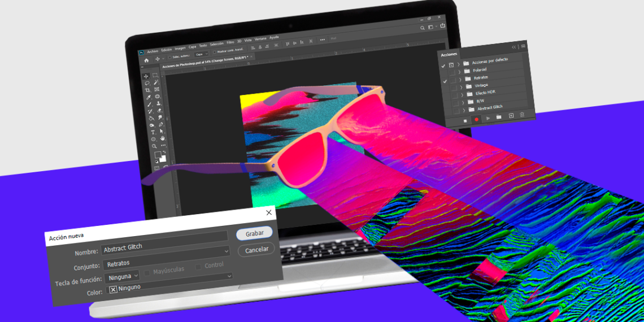Expand the Abstract Glitch set
The height and width of the screenshot is (322, 644).
tap(464, 110)
